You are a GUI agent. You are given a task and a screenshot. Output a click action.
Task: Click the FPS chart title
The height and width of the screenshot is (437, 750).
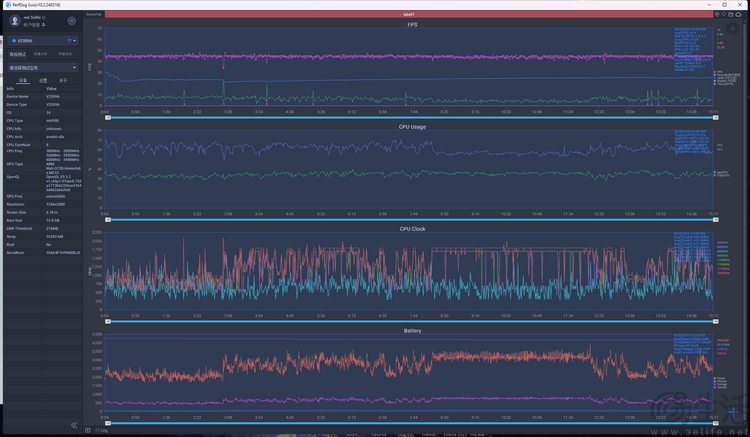click(412, 24)
